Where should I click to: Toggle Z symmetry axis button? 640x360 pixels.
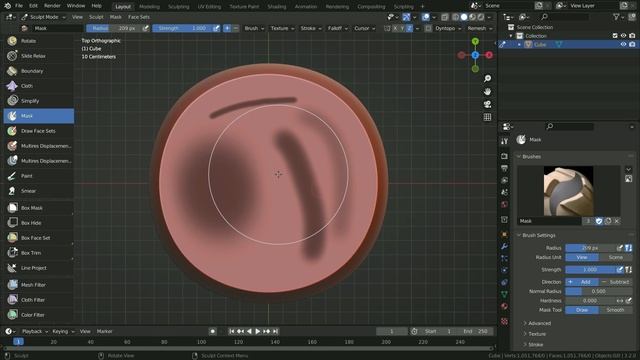[x=409, y=29]
